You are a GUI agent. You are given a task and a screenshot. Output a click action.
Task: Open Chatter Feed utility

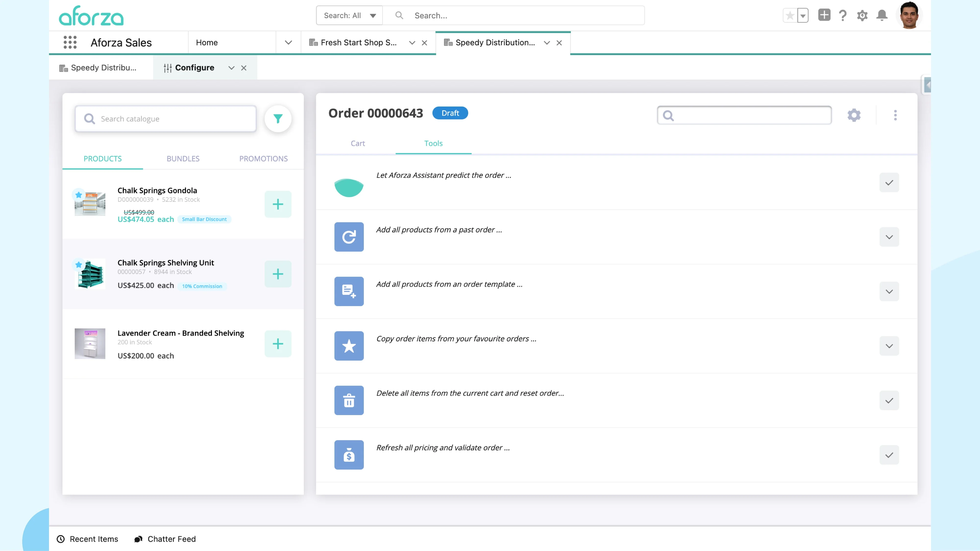pyautogui.click(x=165, y=539)
